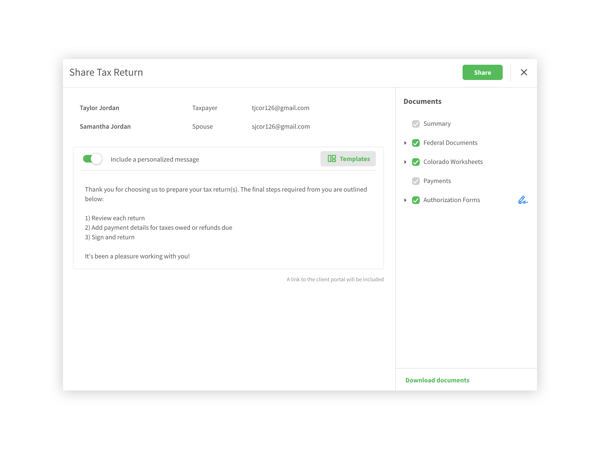The height and width of the screenshot is (450, 600).
Task: Click the Authorization Forms label
Action: (x=451, y=200)
